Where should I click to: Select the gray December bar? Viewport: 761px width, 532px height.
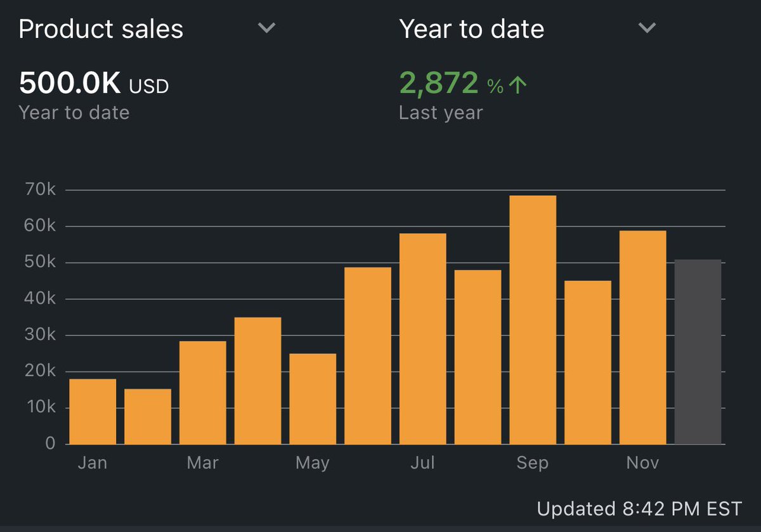point(698,352)
